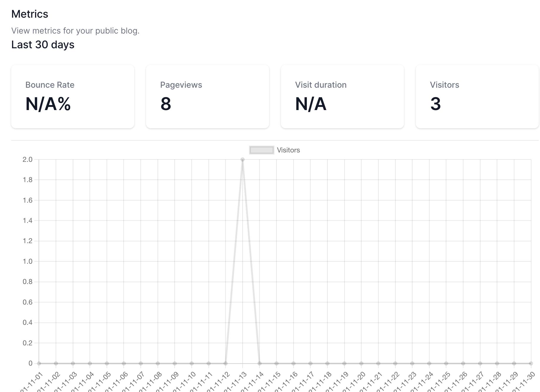Click the peak data point at 2.0

(x=243, y=160)
